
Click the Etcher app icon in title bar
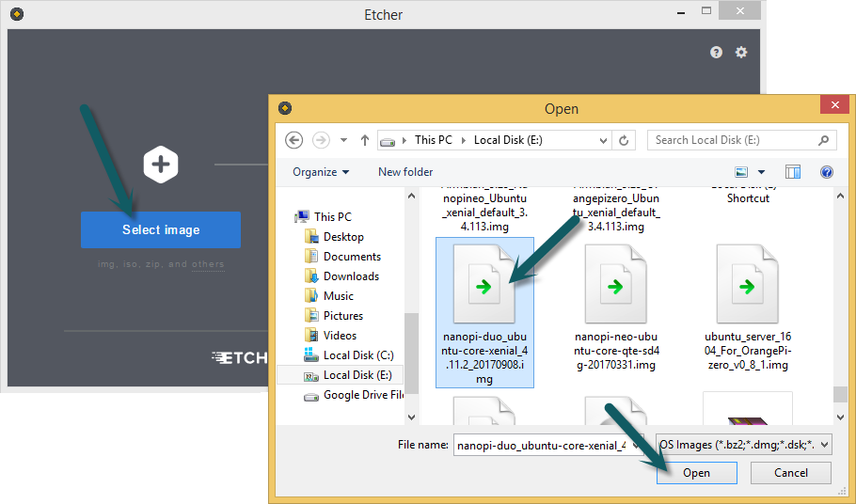tap(17, 14)
